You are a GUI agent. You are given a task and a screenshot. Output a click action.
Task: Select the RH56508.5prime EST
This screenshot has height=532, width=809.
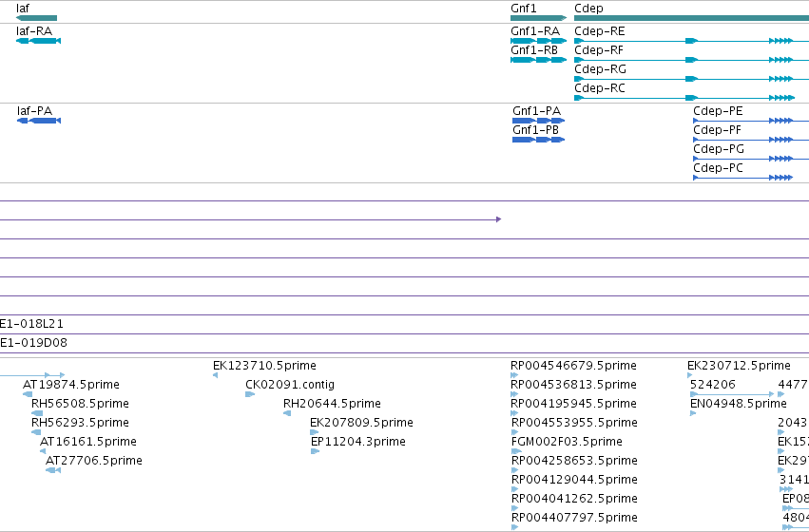(80, 404)
